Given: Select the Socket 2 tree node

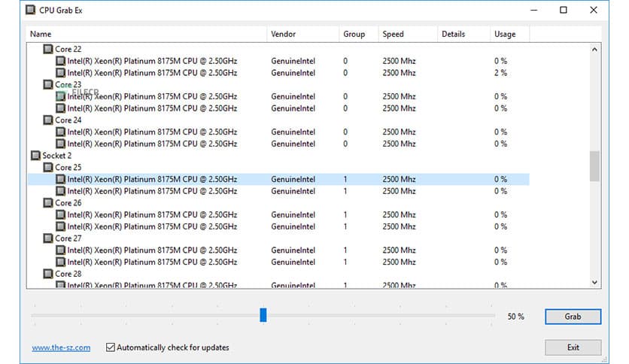Looking at the screenshot, I should (x=57, y=156).
